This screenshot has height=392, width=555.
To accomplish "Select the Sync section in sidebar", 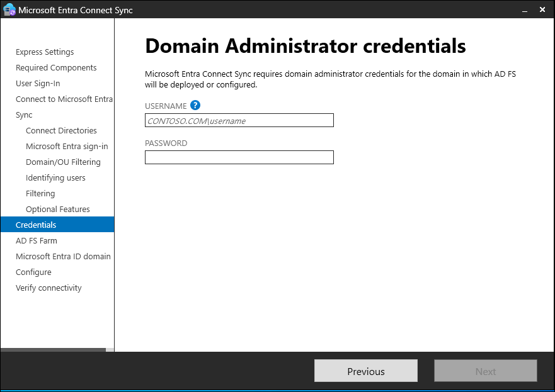I will click(24, 115).
